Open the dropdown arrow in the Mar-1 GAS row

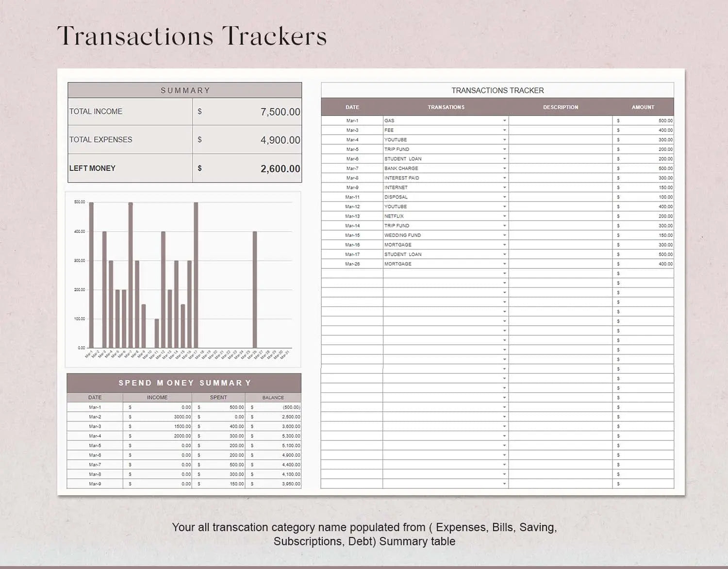(x=505, y=120)
